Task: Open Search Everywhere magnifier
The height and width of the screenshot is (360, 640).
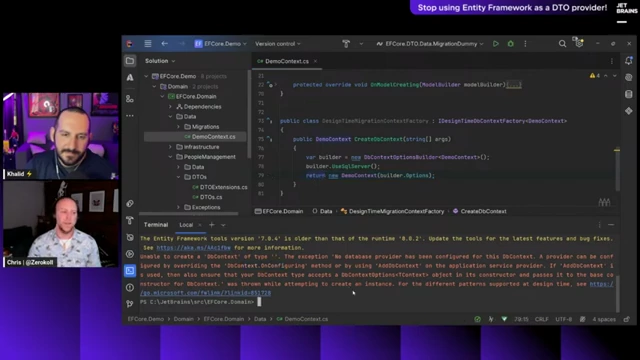Action: click(562, 44)
